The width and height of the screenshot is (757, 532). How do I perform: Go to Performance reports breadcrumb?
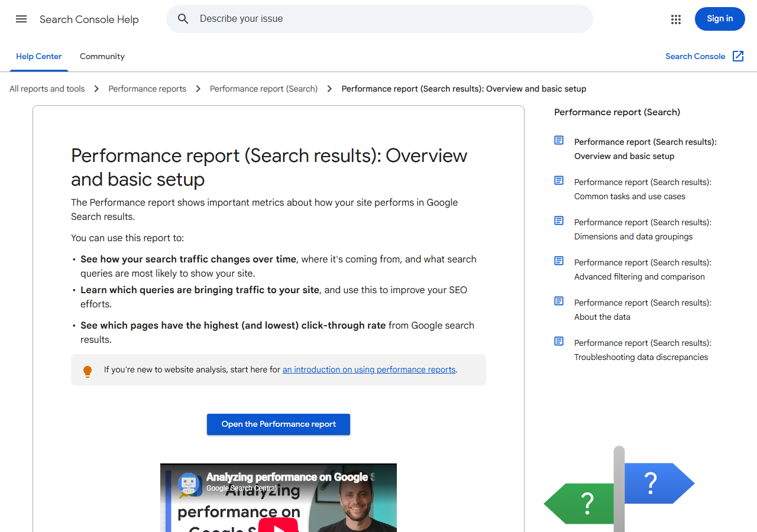(147, 89)
